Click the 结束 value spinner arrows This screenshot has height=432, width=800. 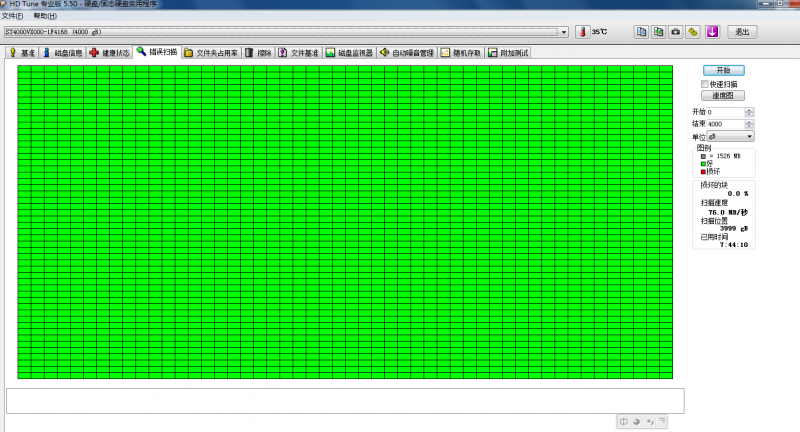(749, 124)
